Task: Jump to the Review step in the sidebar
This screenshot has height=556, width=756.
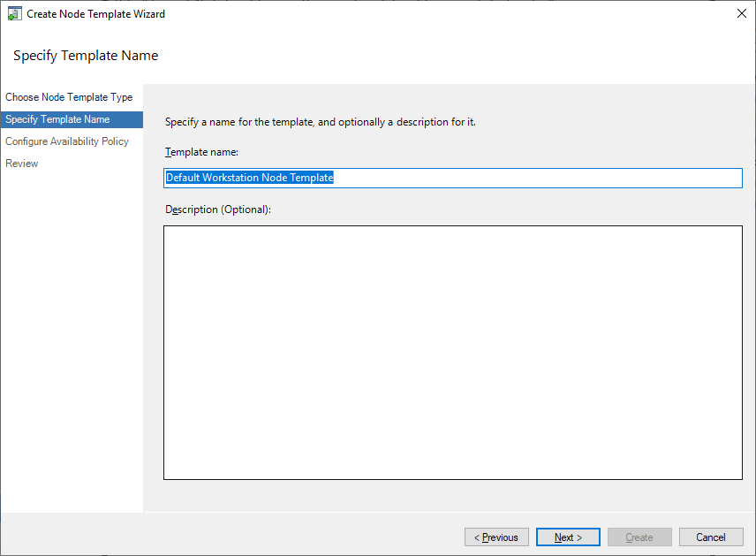Action: [21, 163]
